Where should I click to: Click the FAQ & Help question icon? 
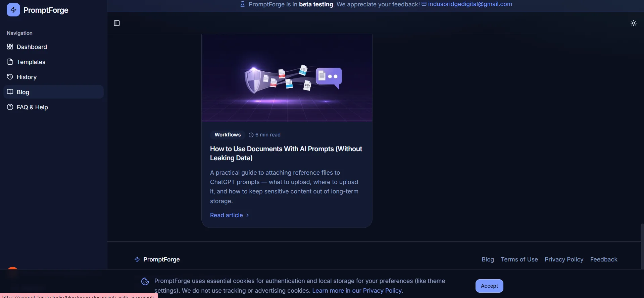click(10, 107)
